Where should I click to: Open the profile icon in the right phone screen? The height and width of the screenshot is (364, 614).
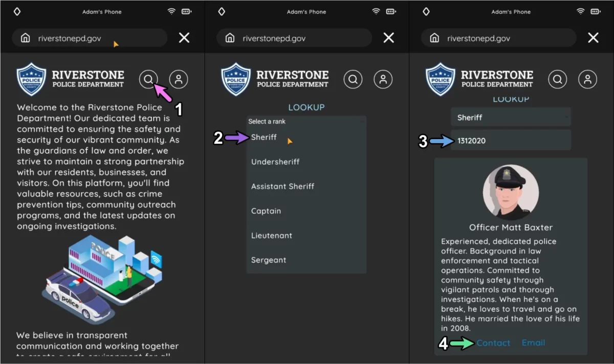(x=588, y=79)
